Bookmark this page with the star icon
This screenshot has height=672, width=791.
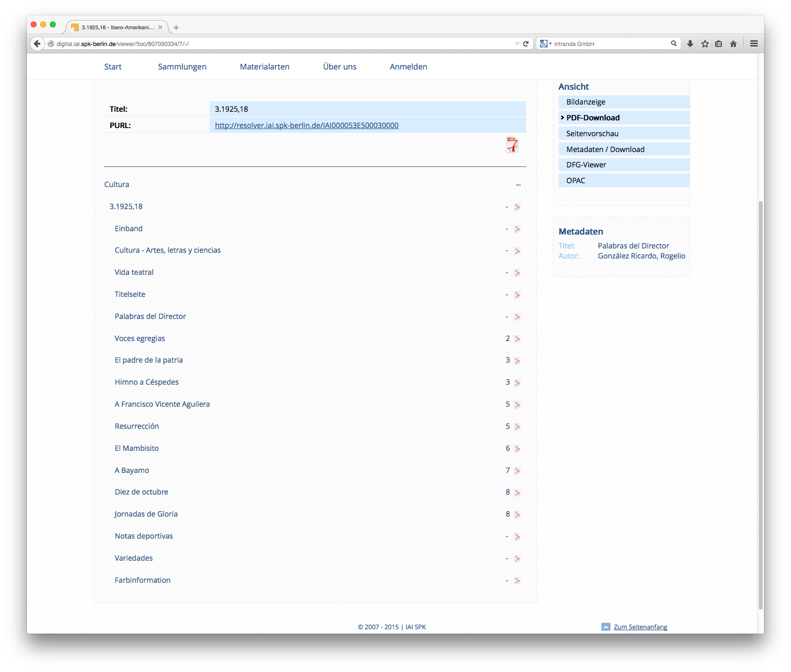point(705,44)
